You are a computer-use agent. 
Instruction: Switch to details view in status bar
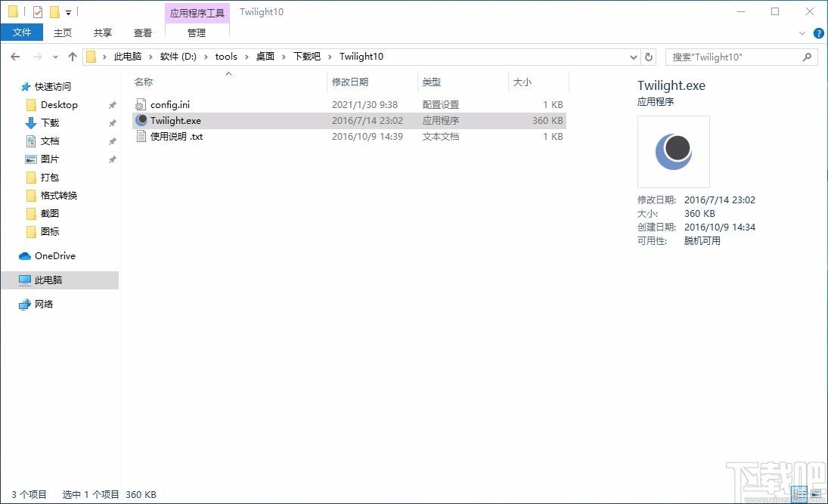[799, 494]
